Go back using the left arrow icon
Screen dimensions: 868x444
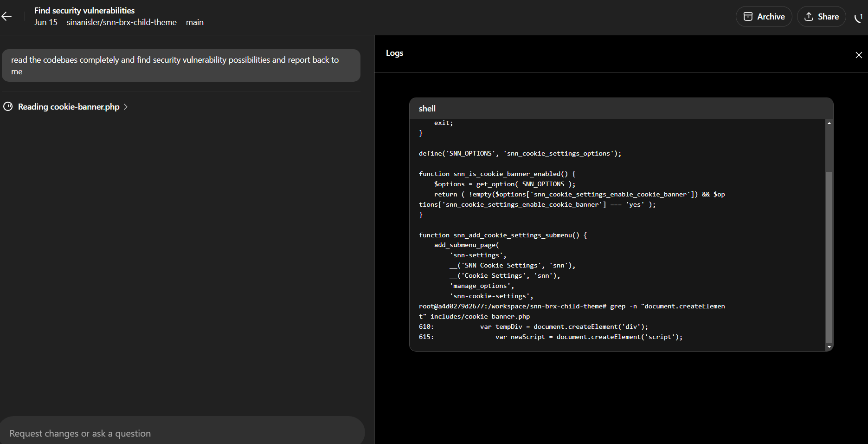6,16
